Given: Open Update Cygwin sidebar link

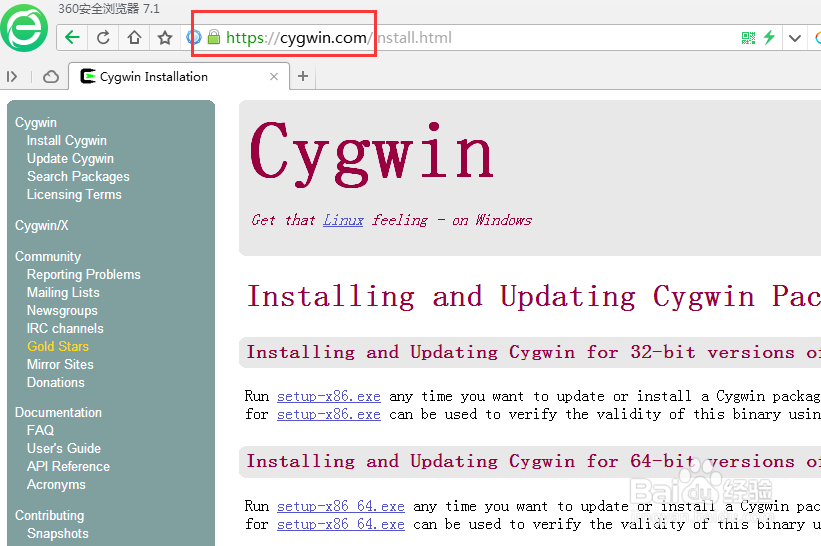Looking at the screenshot, I should coord(70,158).
